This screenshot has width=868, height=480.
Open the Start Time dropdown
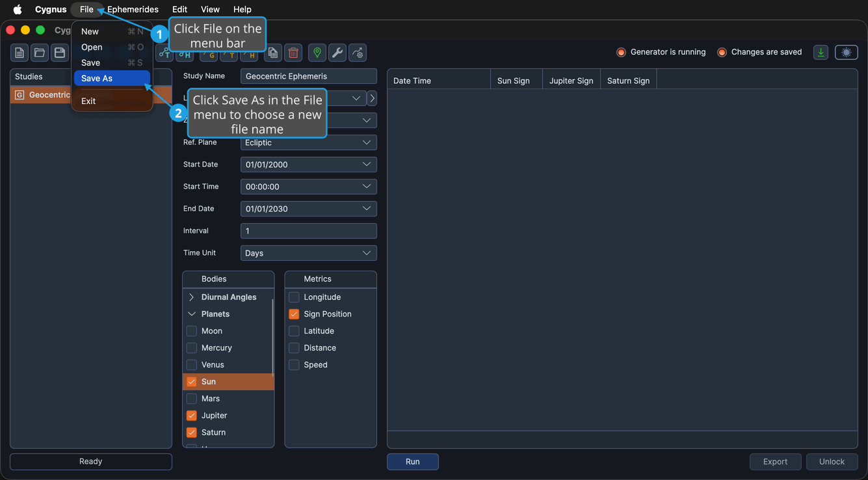(x=309, y=187)
